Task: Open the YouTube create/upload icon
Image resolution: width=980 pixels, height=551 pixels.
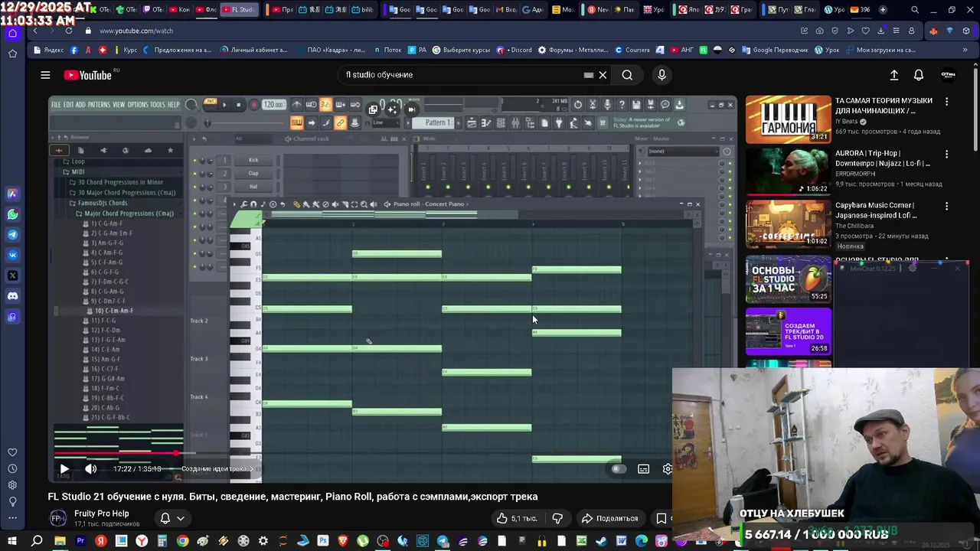Action: pyautogui.click(x=893, y=75)
